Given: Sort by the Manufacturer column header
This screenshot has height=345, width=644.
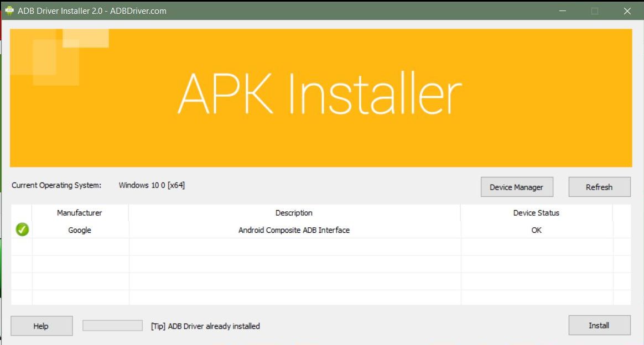Looking at the screenshot, I should [80, 213].
